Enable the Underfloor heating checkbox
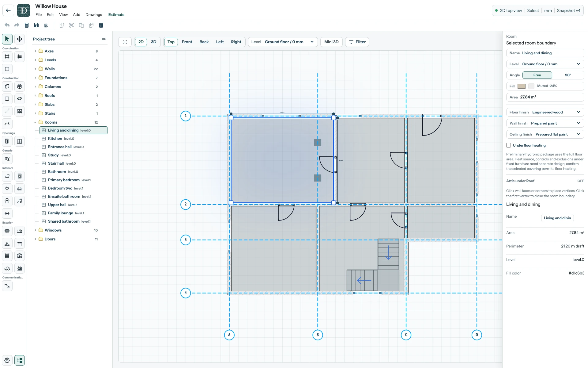The image size is (588, 368). point(509,145)
